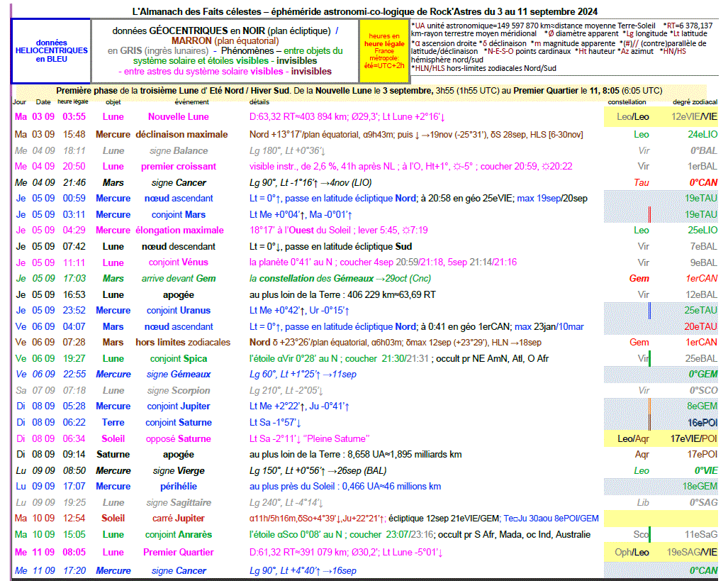Click the "Lib" constellation cell
The image size is (728, 581).
pos(643,503)
